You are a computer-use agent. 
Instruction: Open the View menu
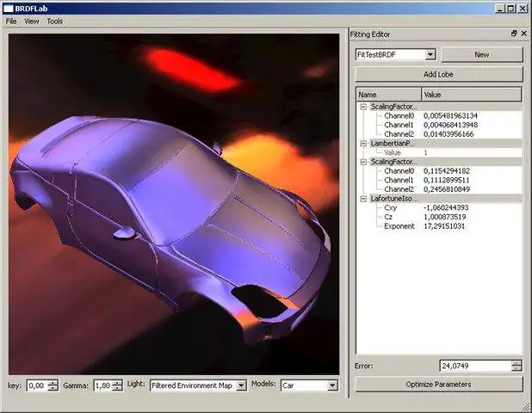[x=32, y=22]
